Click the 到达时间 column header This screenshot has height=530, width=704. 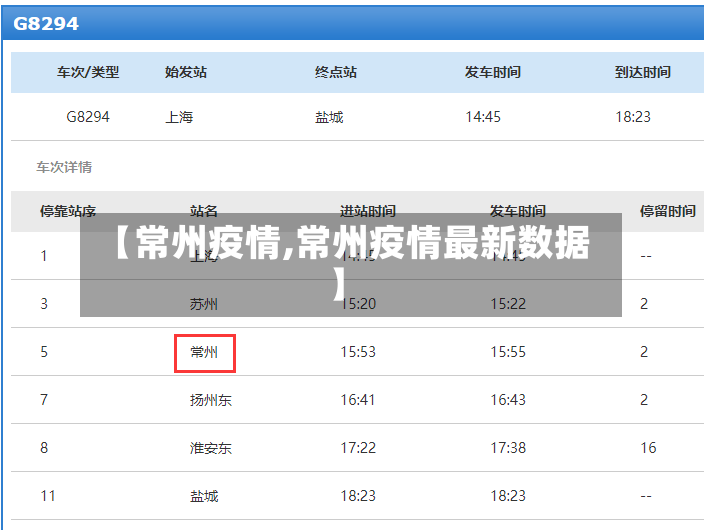(x=642, y=72)
